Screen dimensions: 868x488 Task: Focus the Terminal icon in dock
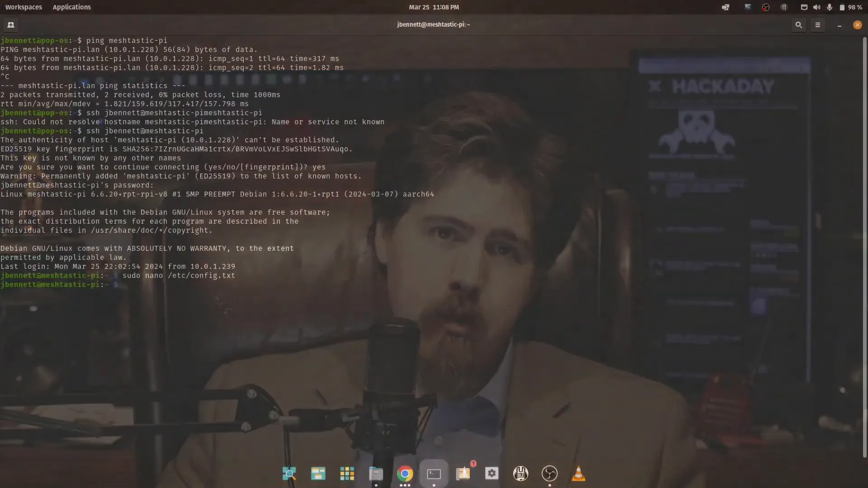(x=434, y=474)
